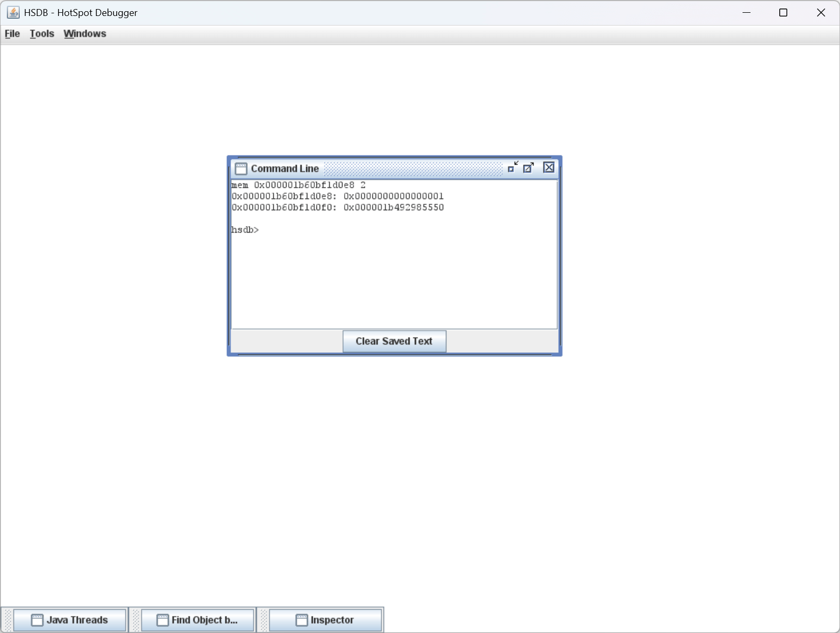This screenshot has height=633, width=840.
Task: Click the Java coffee cup application icon
Action: coord(13,12)
